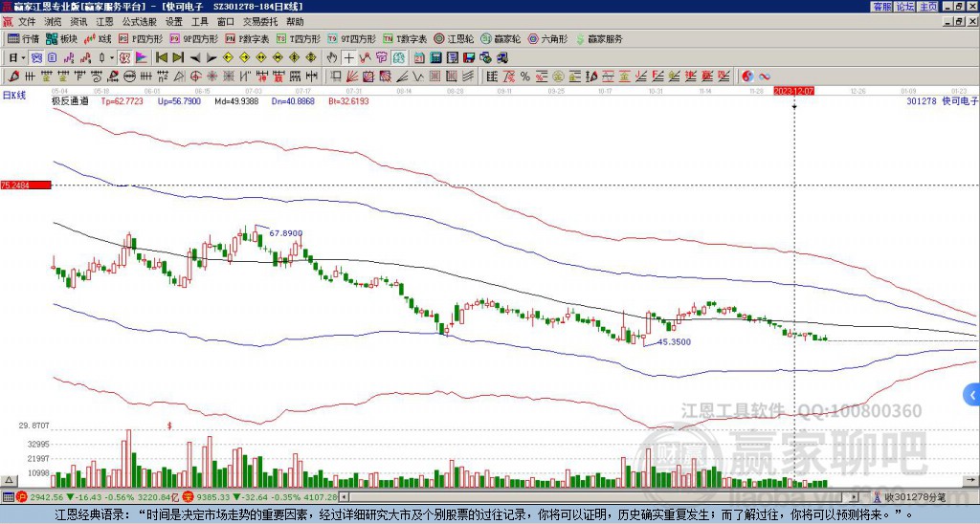Open the 行情 quotes view

[x=23, y=38]
